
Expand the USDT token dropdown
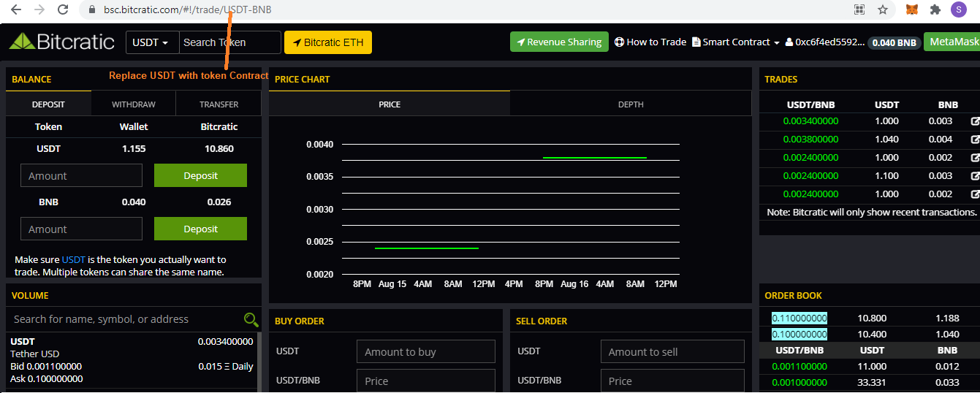pyautogui.click(x=152, y=42)
